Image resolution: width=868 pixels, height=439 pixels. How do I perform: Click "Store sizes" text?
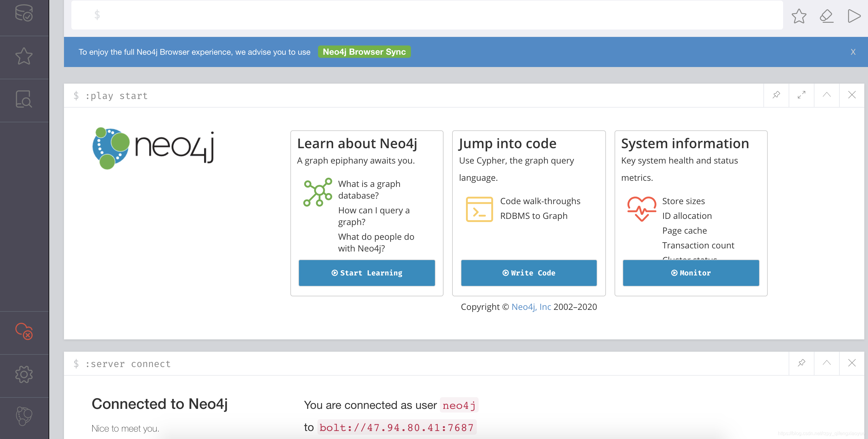683,201
